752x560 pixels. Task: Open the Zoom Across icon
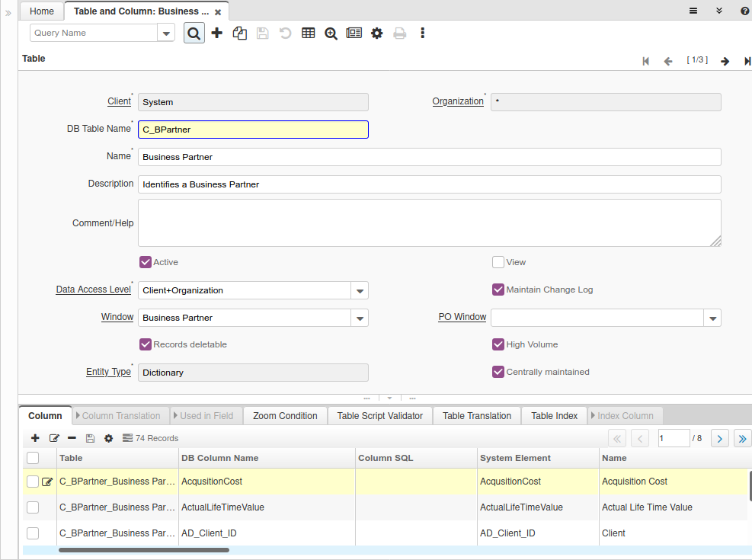coord(331,33)
